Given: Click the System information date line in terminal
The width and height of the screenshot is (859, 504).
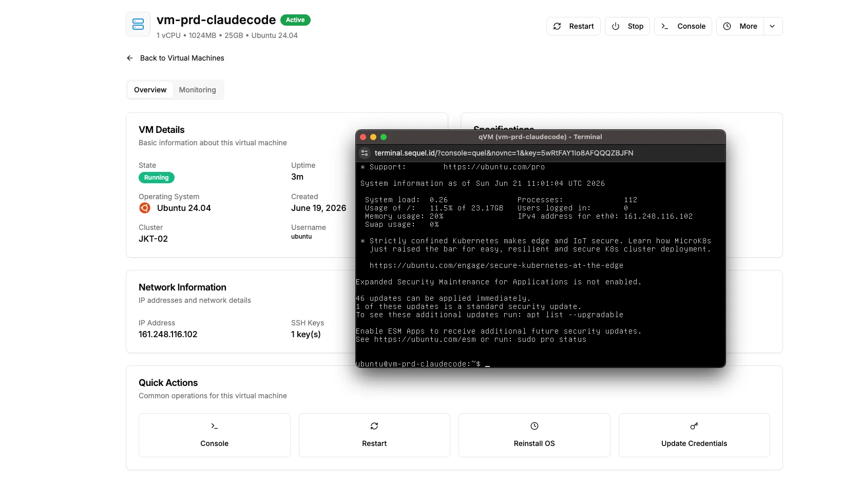Looking at the screenshot, I should click(483, 183).
